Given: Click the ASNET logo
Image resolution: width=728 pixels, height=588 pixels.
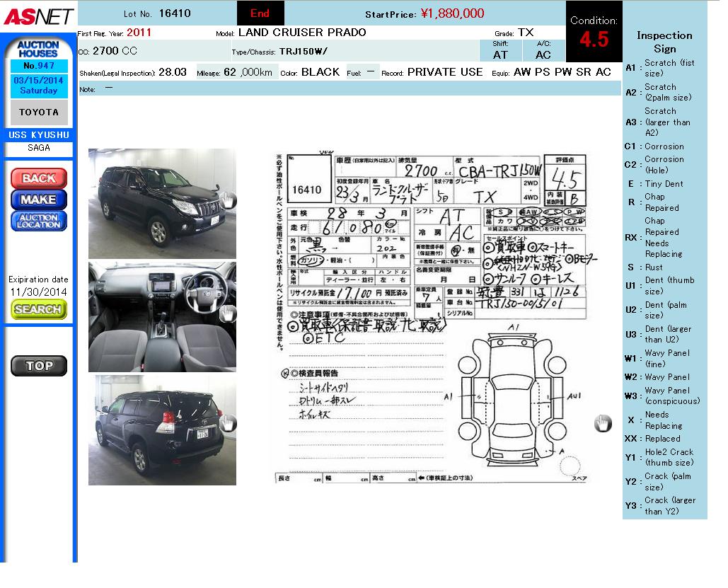Looking at the screenshot, I should click(x=37, y=16).
